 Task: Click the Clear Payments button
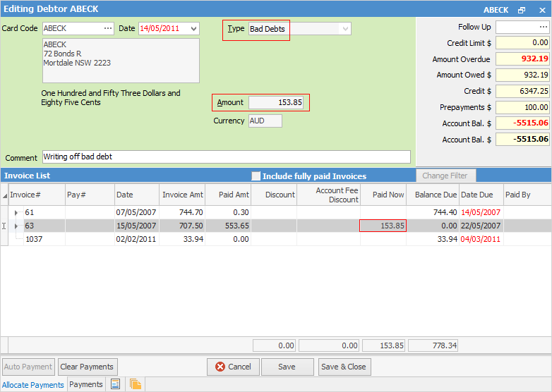click(87, 367)
